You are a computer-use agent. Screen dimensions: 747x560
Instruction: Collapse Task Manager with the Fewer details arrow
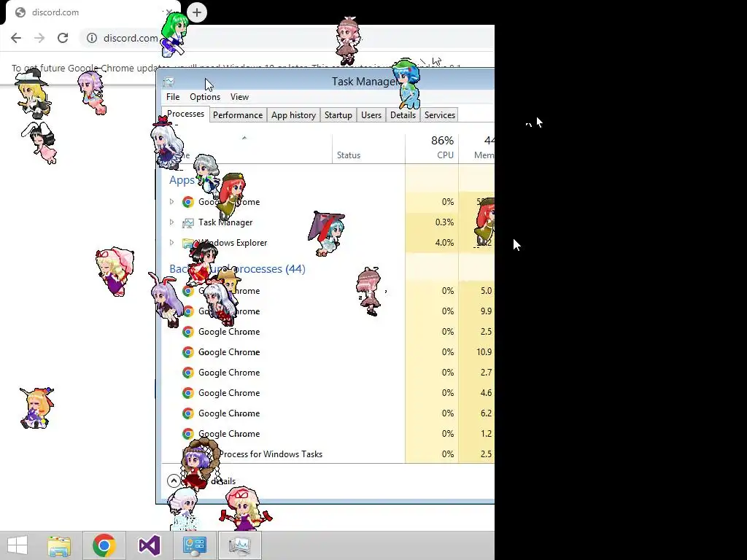pyautogui.click(x=174, y=481)
